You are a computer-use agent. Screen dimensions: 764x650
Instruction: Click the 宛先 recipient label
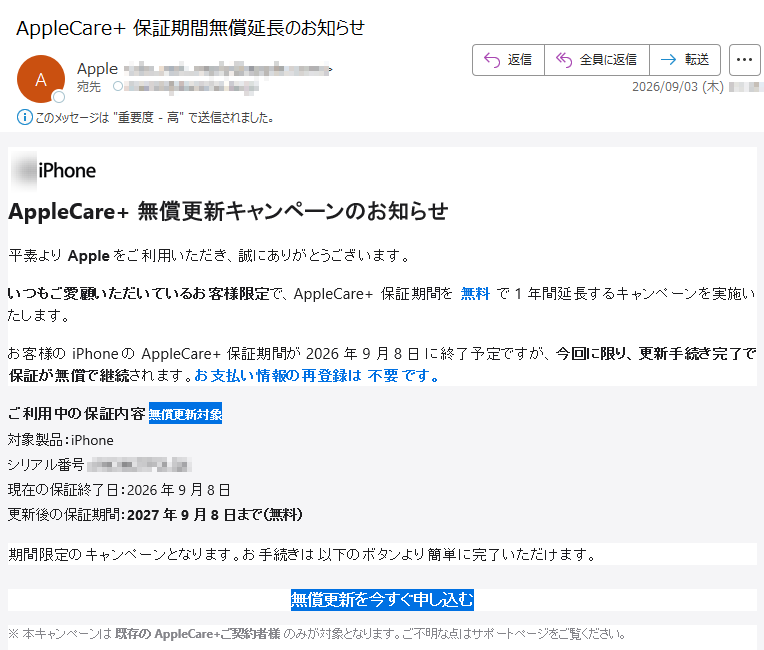pyautogui.click(x=89, y=87)
